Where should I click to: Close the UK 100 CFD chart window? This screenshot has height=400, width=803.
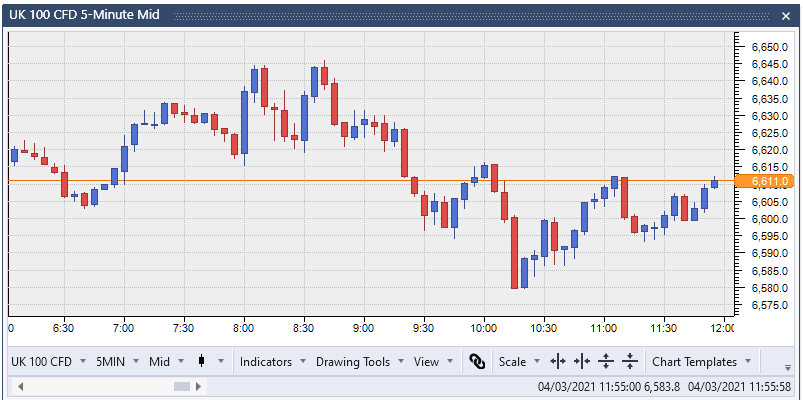786,16
